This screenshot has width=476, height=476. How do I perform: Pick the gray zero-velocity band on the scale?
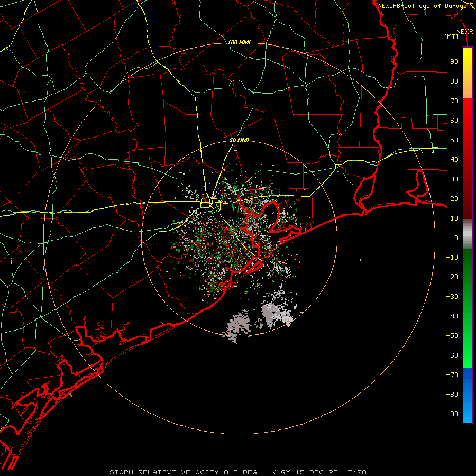click(x=467, y=234)
